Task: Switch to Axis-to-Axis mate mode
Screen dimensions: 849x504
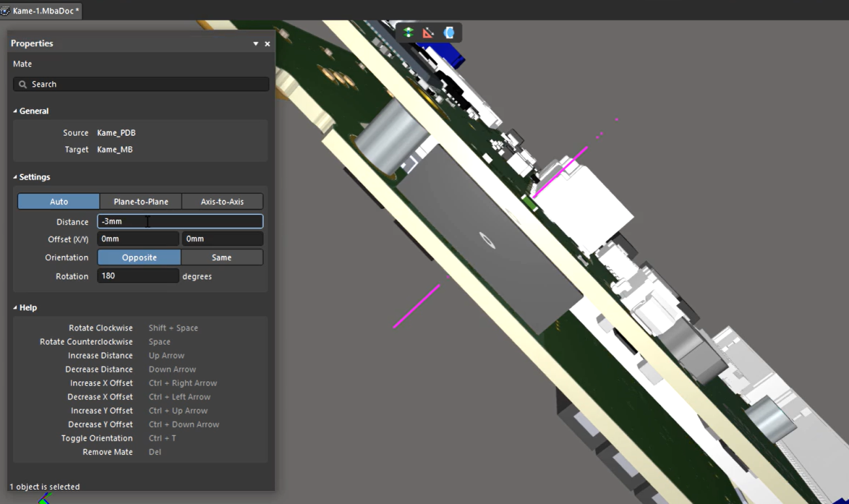Action: click(222, 202)
